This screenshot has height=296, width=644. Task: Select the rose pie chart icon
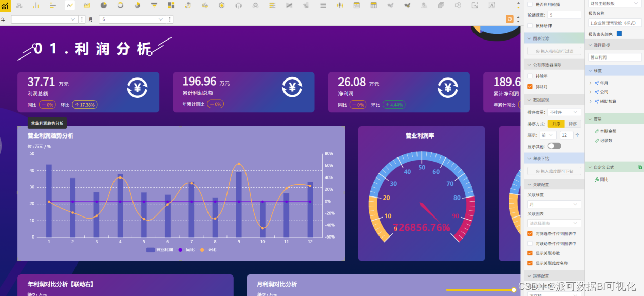point(138,5)
